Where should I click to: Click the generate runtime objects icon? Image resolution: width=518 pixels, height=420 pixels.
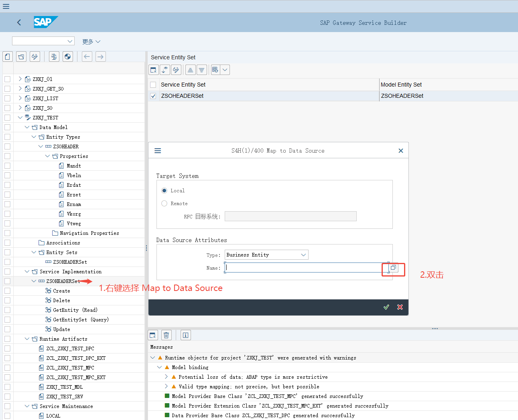pos(68,57)
